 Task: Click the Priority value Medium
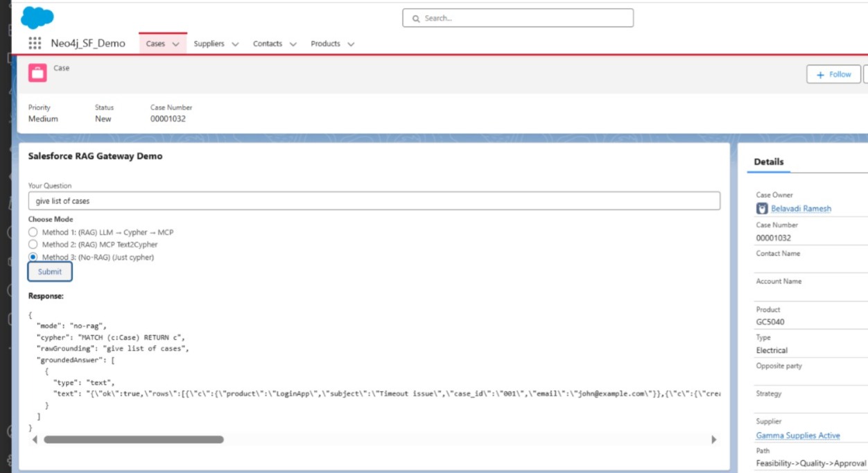(x=43, y=119)
